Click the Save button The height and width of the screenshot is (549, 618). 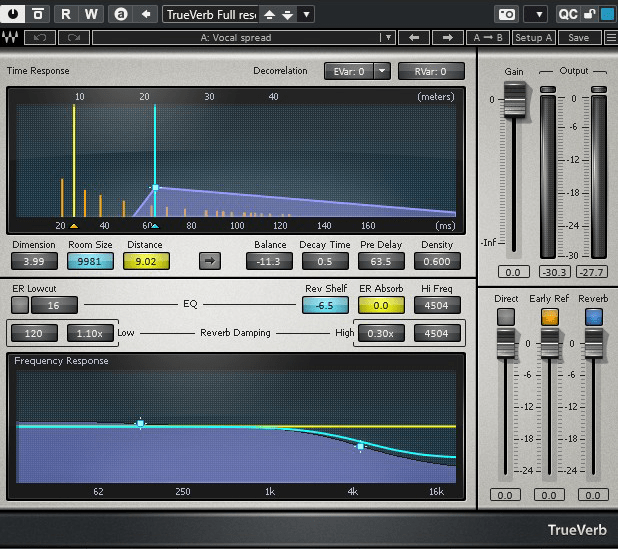[x=578, y=38]
